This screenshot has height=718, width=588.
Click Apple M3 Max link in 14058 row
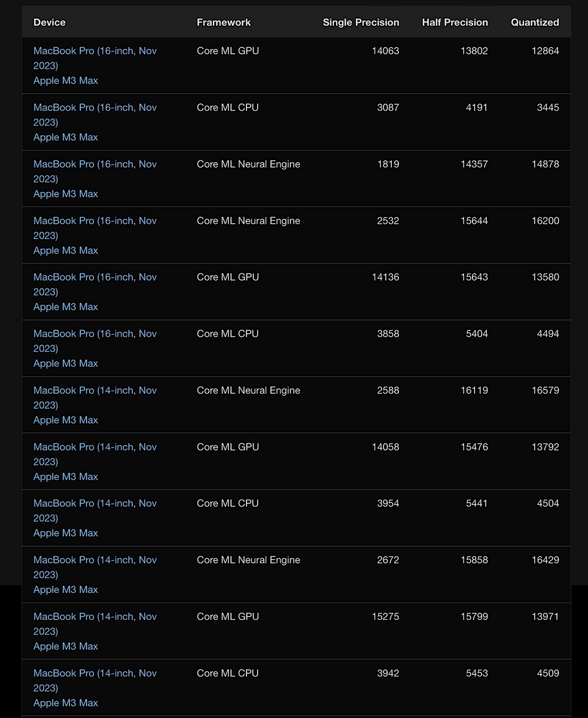tap(66, 477)
